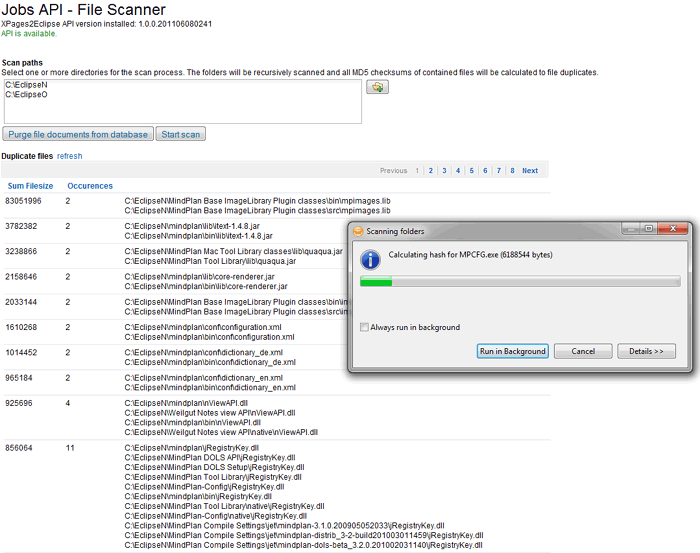
Task: Refresh the duplicate files list
Action: (70, 156)
